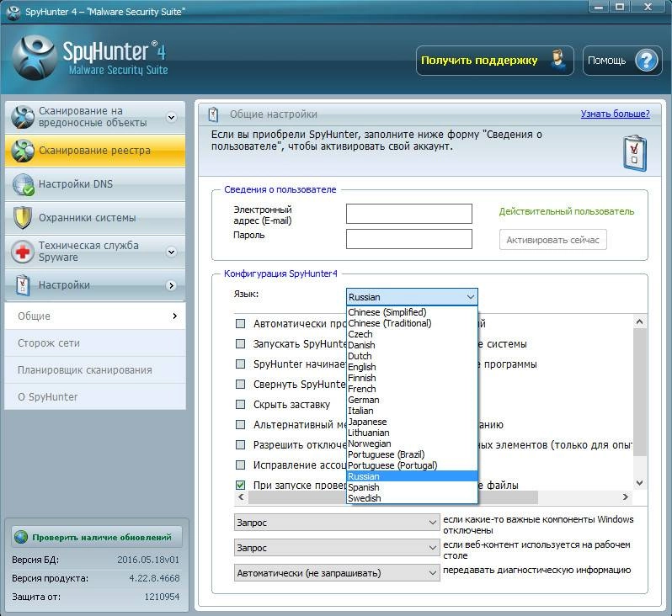Click the settings clipboard icon in sidebar

pyautogui.click(x=23, y=285)
